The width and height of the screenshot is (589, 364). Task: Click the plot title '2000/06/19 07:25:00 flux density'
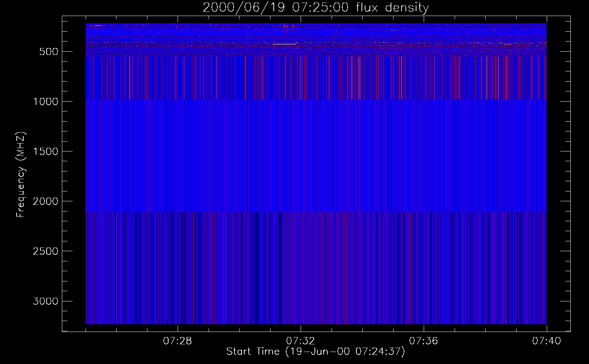316,8
